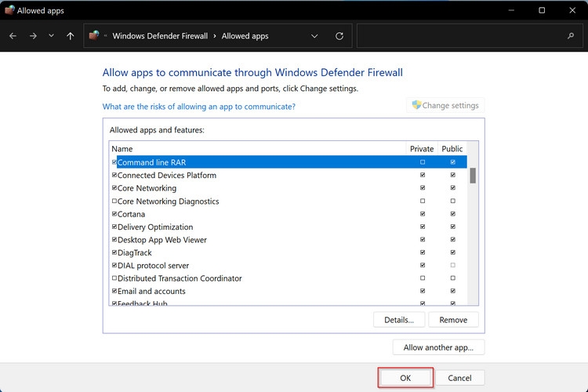This screenshot has width=588, height=392.
Task: Select Delivery Optimization row
Action: pyautogui.click(x=288, y=227)
